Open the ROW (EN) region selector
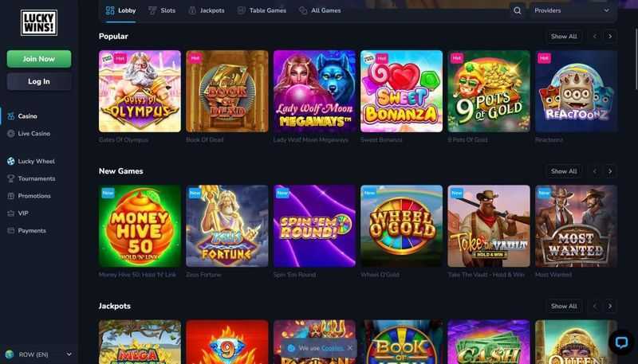 coord(38,354)
